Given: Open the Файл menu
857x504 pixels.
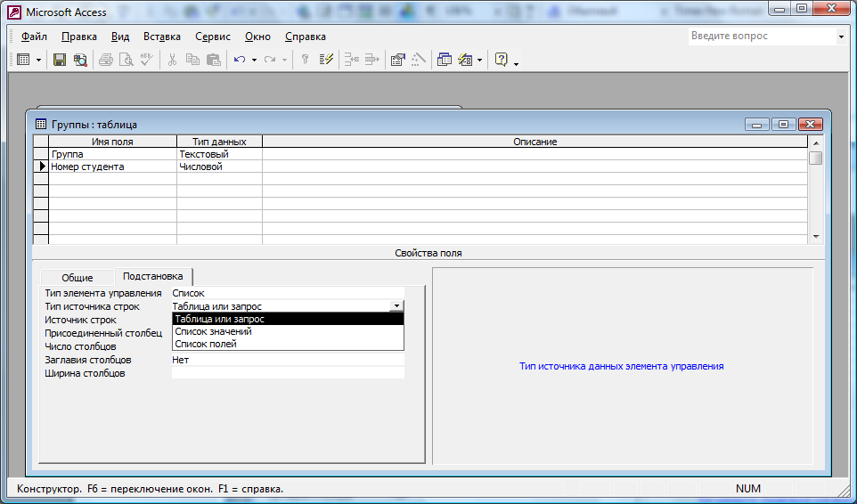Looking at the screenshot, I should tap(34, 37).
